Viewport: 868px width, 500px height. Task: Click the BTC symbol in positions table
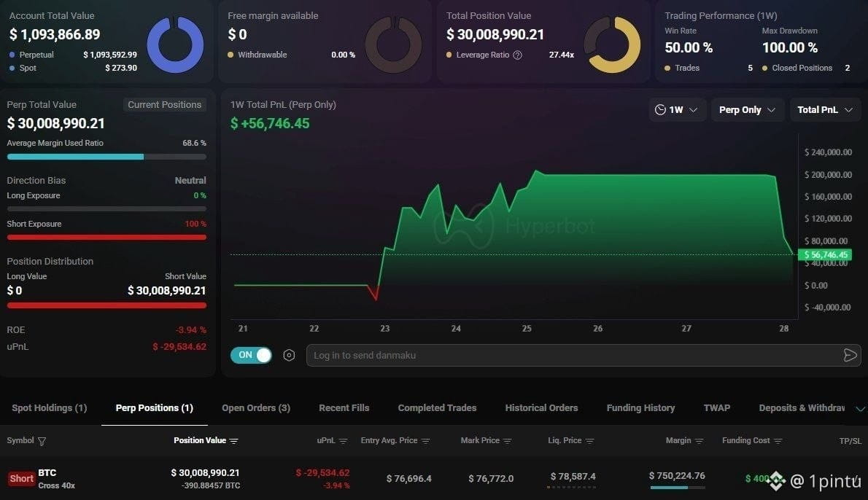pos(47,473)
